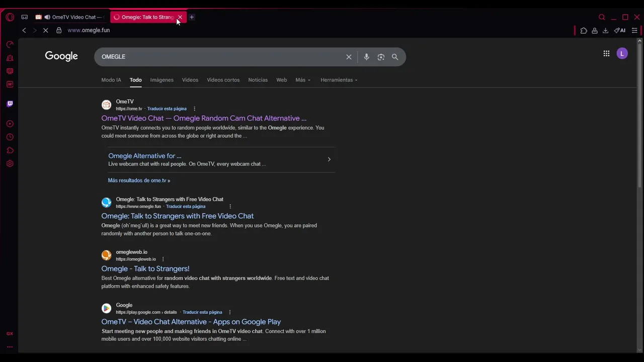Open the Extensions puzzle icon in toolbar
Screen dimensions: 644x362
(x=584, y=31)
